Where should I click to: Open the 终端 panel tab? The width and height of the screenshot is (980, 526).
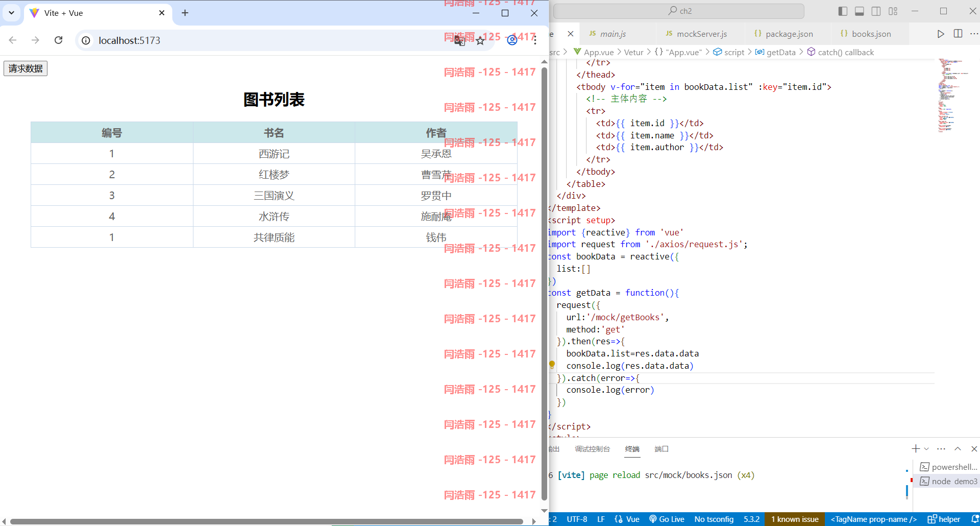click(632, 449)
